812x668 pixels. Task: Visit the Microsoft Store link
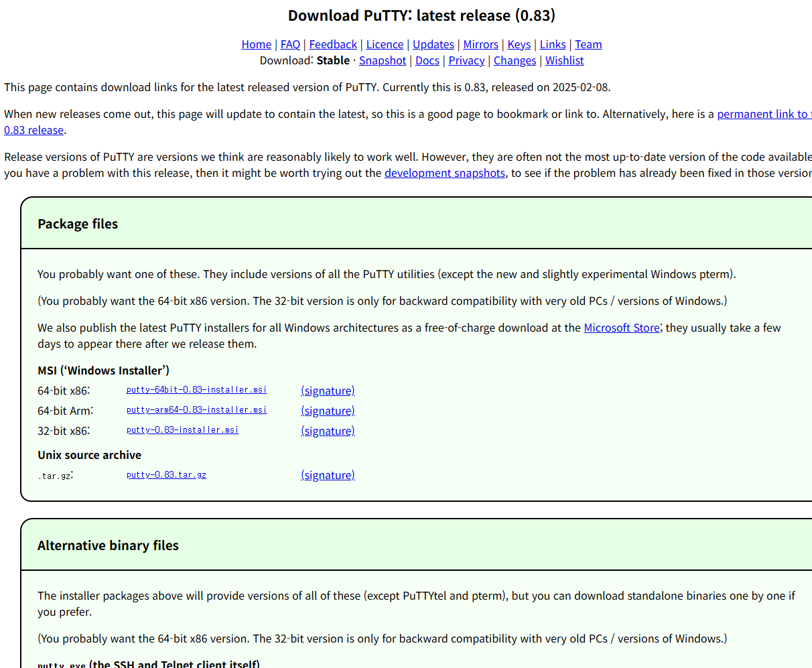622,328
